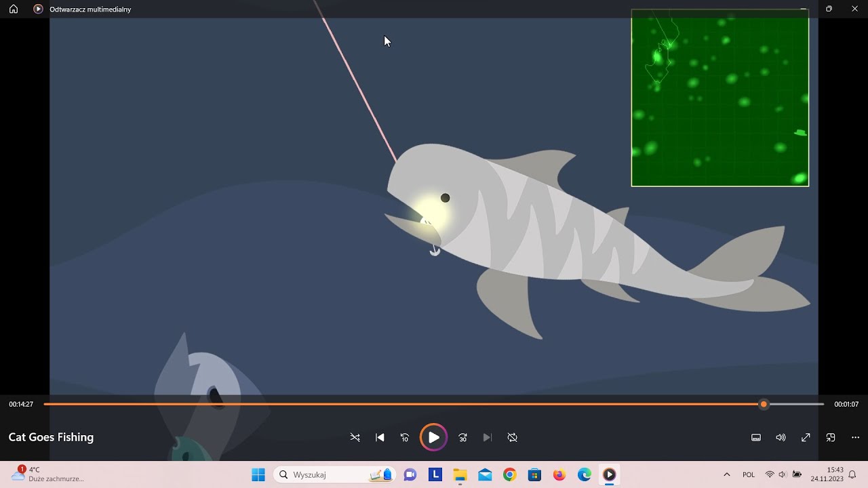This screenshot has height=488, width=868.
Task: Check the battery status icon
Action: point(797,474)
